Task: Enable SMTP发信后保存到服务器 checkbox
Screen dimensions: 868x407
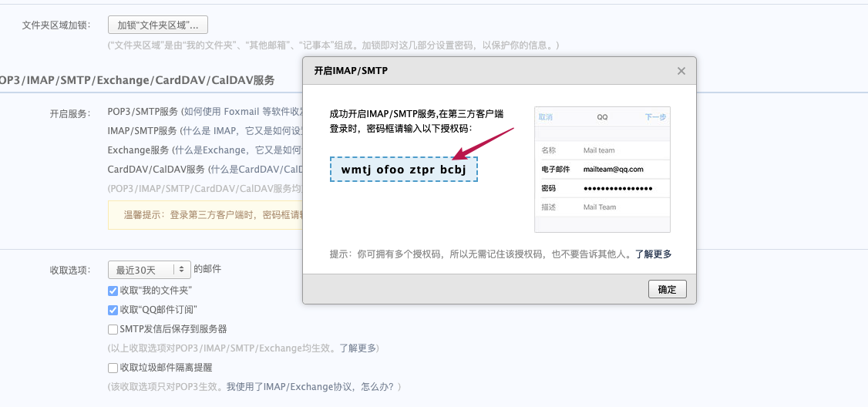Action: click(113, 329)
